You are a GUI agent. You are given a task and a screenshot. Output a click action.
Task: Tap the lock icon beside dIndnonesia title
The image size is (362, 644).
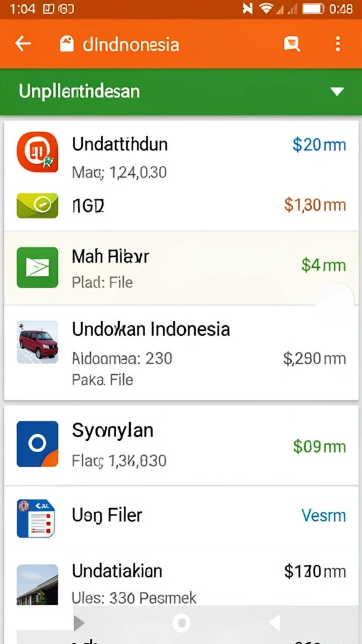coord(67,43)
